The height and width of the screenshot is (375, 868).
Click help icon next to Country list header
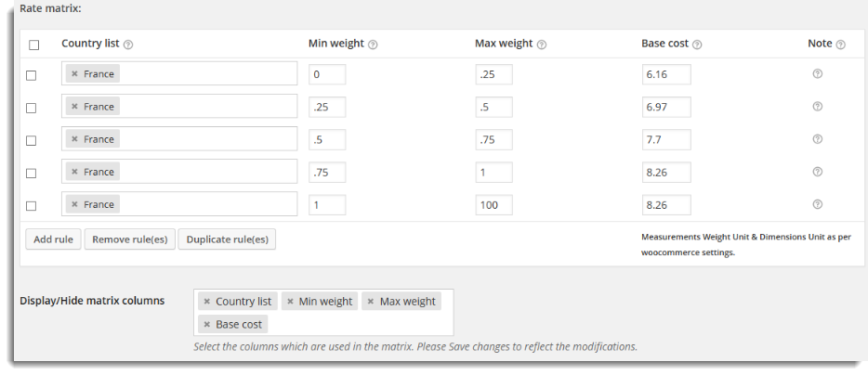pos(128,45)
